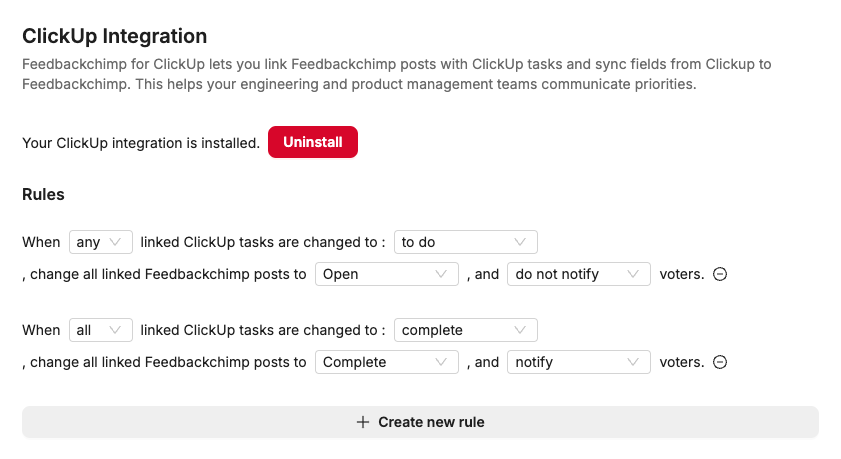Image resolution: width=841 pixels, height=459 pixels.
Task: Open the 'do not notify' voters dropdown
Action: pyautogui.click(x=578, y=274)
